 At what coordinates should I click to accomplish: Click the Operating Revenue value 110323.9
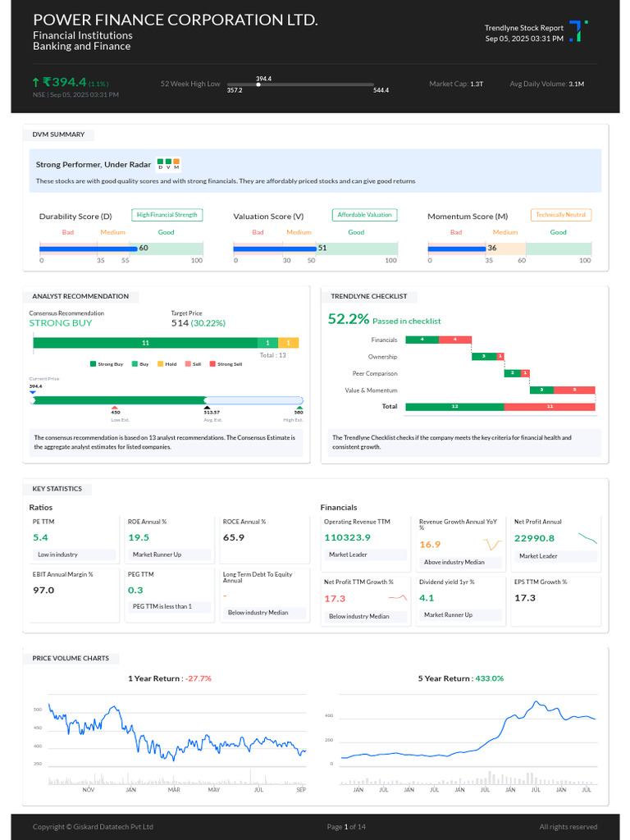[347, 537]
